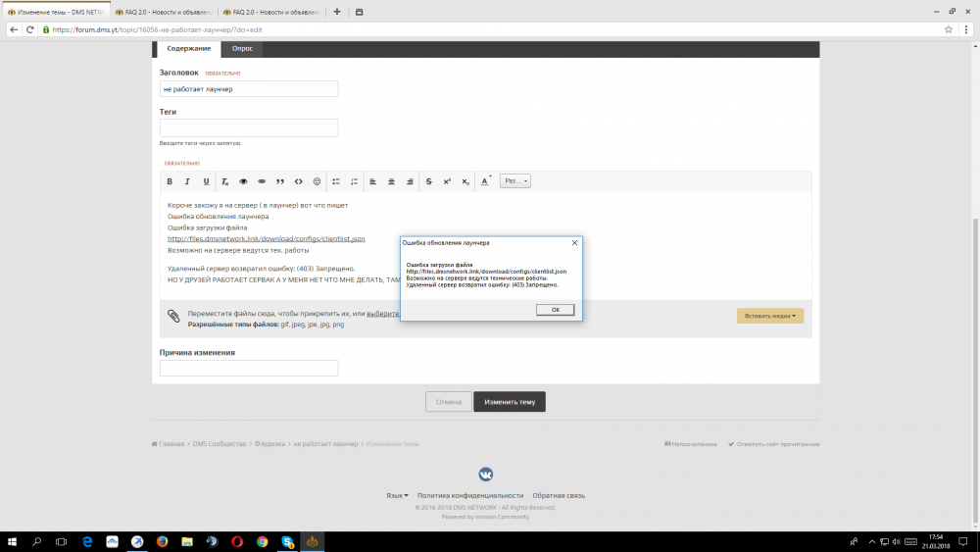Toggle bold formatting in the editor
This screenshot has width=980, height=552.
pos(169,181)
